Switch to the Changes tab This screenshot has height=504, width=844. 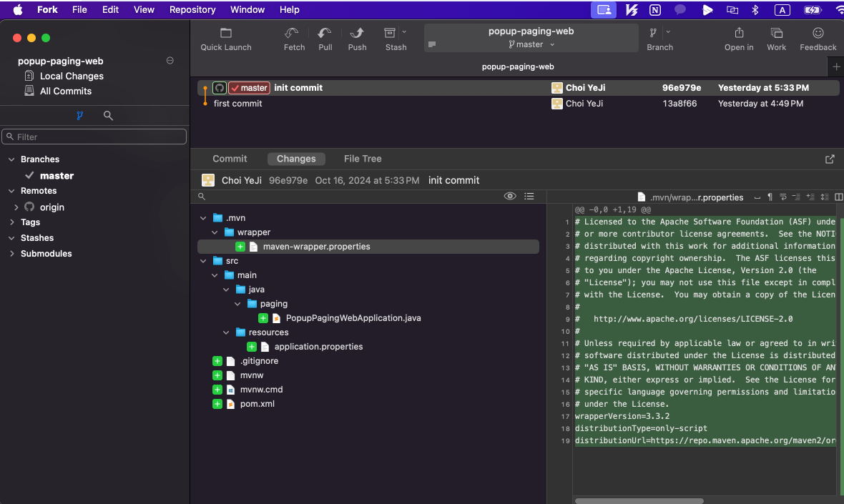(x=296, y=159)
